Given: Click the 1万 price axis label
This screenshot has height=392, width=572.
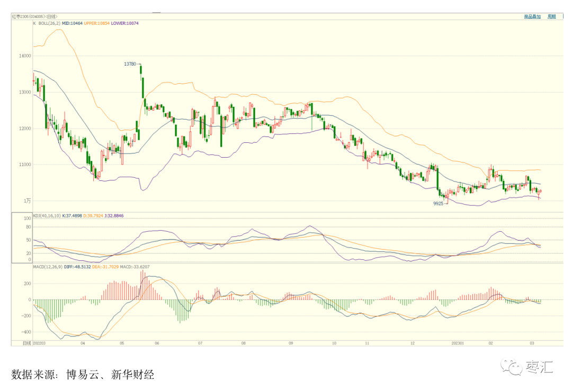Looking at the screenshot, I should coord(27,201).
